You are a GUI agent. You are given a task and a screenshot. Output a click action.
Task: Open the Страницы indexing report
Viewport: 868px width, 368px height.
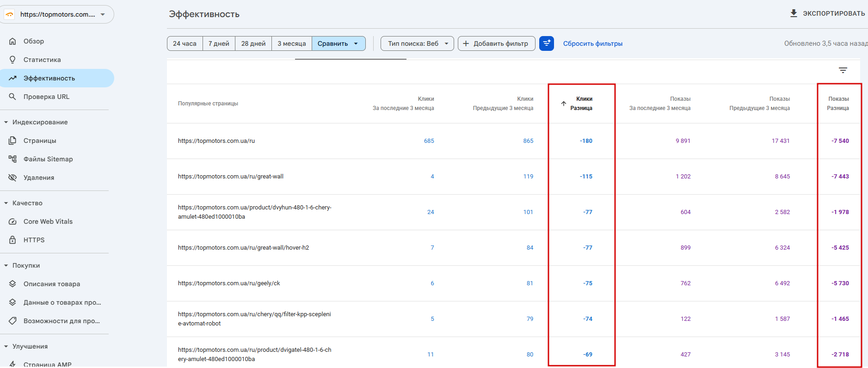click(40, 141)
